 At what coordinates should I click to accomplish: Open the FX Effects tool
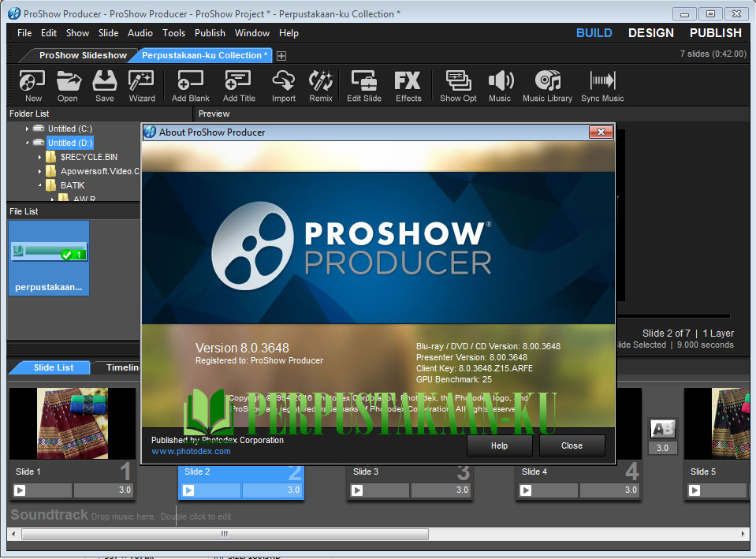click(x=408, y=86)
